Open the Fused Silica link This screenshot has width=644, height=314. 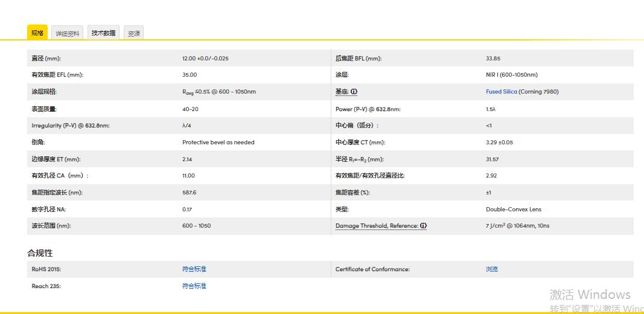502,92
